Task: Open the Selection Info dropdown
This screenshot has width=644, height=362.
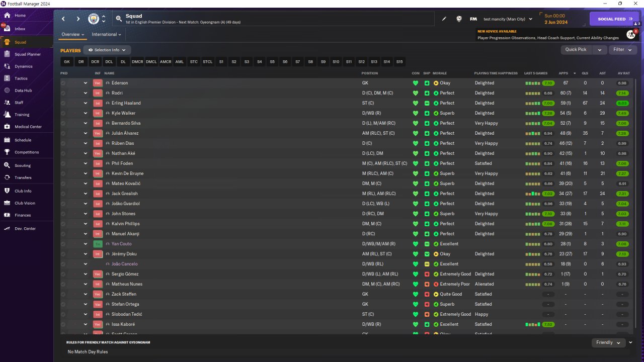Action: click(x=107, y=50)
